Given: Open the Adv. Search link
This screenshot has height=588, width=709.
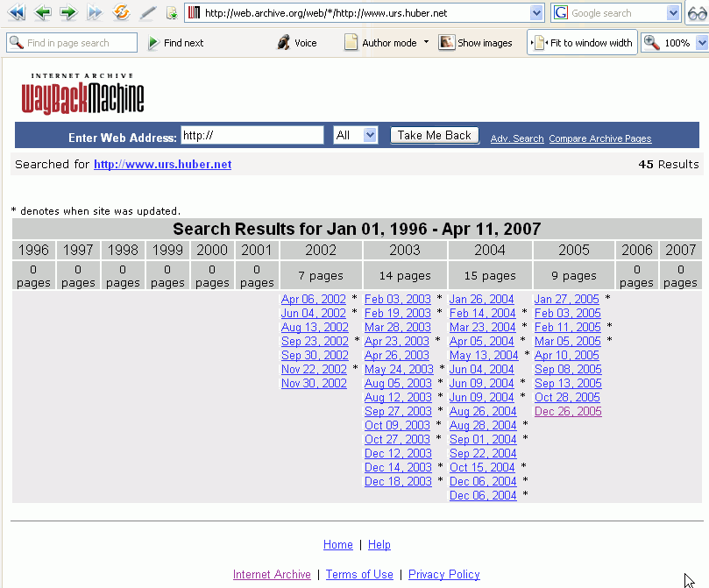Looking at the screenshot, I should pyautogui.click(x=517, y=138).
